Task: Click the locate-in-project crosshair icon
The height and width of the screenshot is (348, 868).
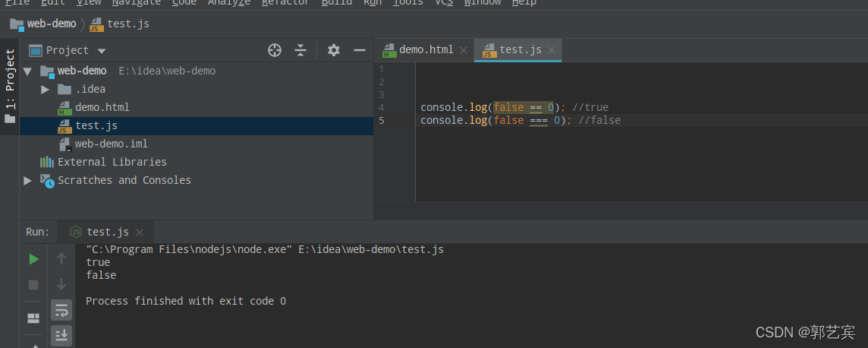Action: (275, 50)
